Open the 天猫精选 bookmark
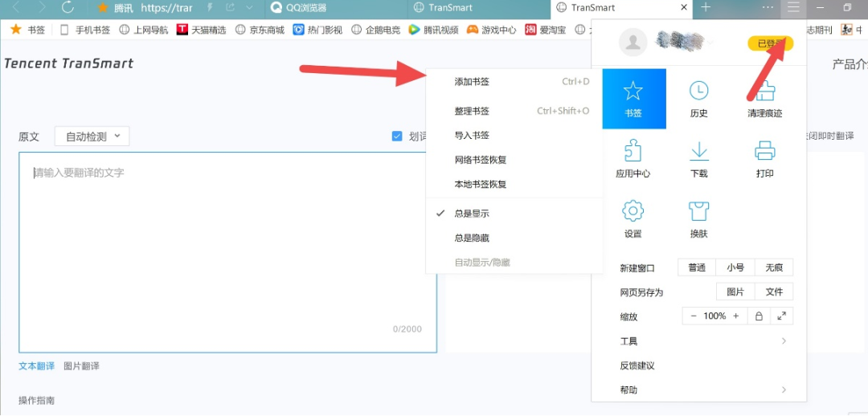 [202, 30]
